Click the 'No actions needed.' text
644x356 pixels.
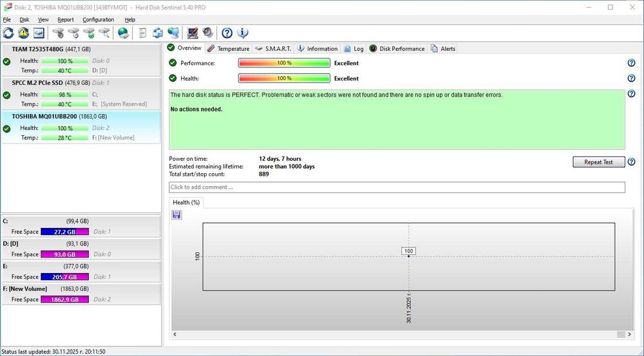tap(196, 109)
